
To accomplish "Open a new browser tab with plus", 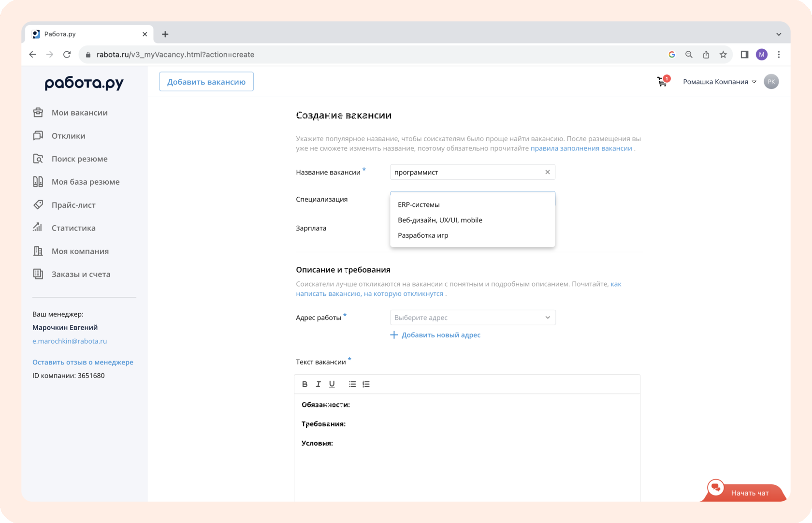I will click(x=165, y=34).
